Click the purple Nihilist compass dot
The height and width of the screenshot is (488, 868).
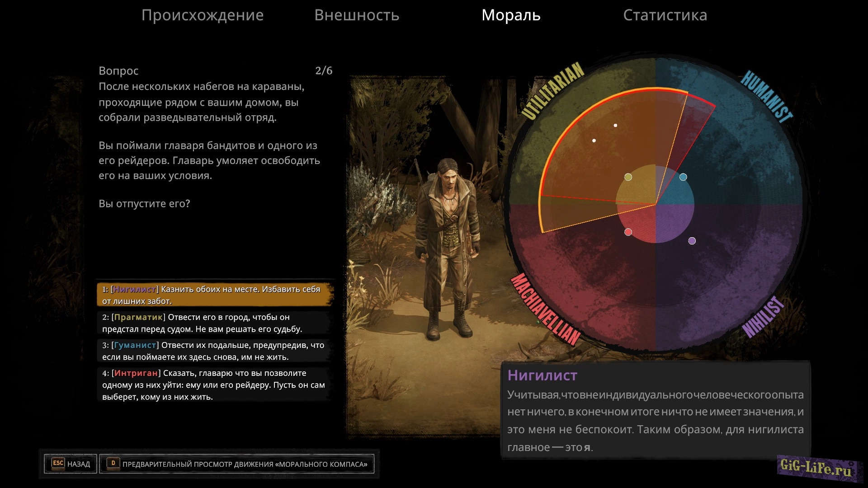[x=692, y=241]
